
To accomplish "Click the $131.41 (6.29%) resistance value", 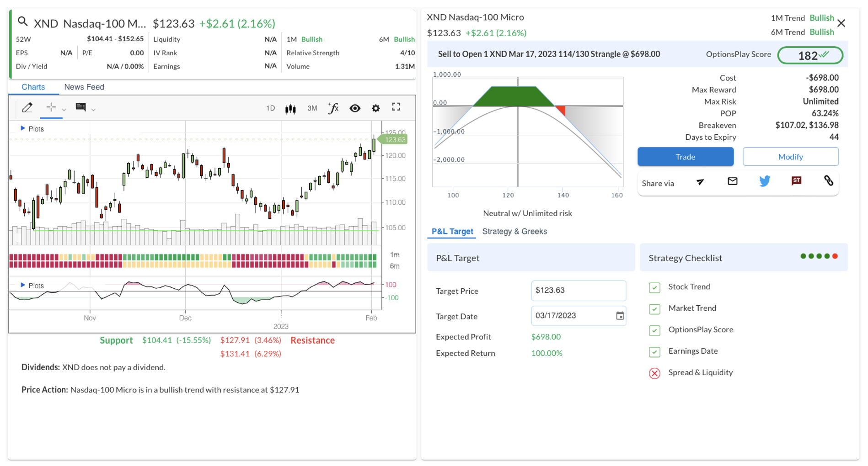I will (250, 354).
